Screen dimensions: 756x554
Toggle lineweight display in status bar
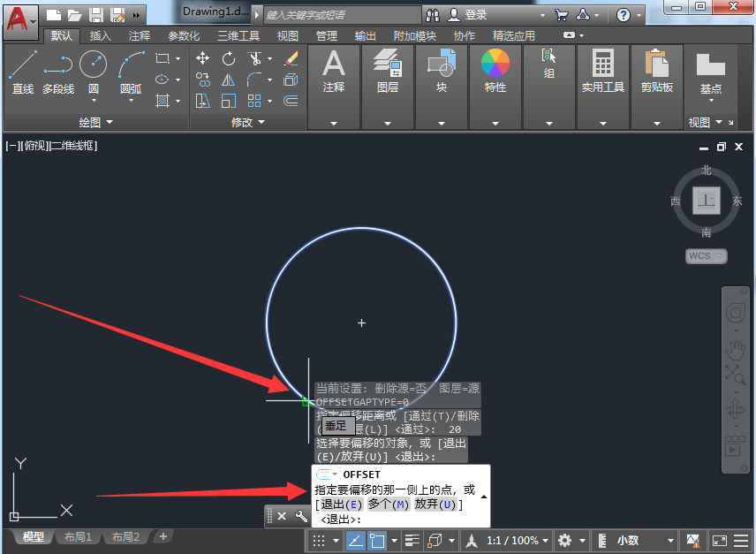tap(412, 541)
